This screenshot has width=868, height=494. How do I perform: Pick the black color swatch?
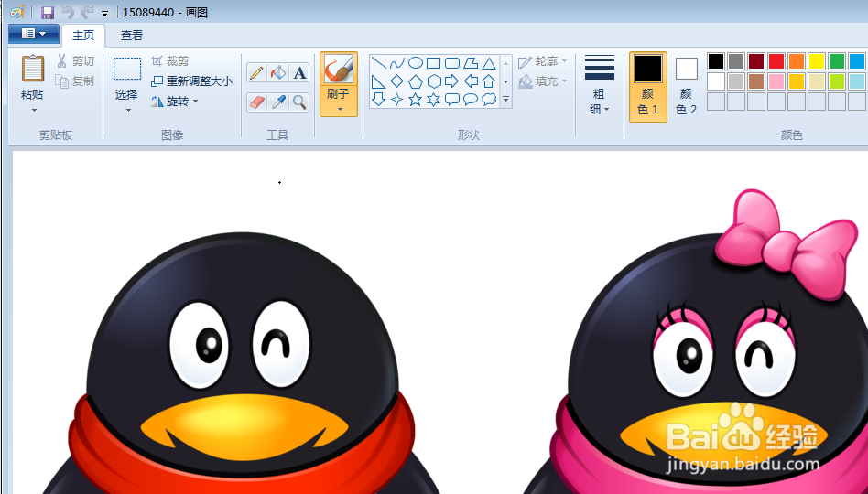click(716, 61)
